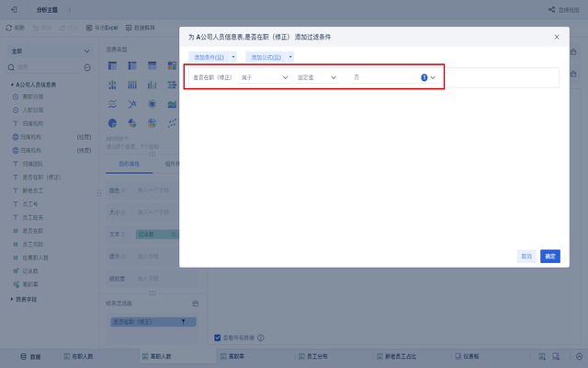
Task: Toggle the 查看所有数据 checkbox
Action: pos(217,338)
